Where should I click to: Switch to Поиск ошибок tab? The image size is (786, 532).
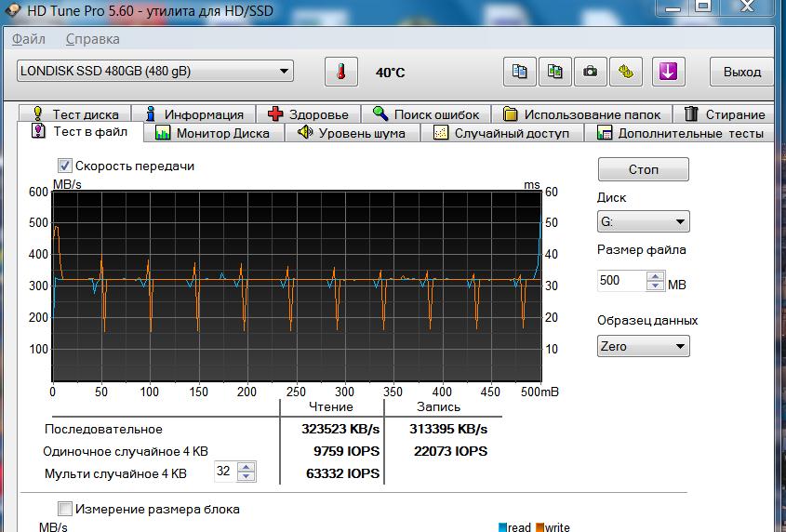426,114
